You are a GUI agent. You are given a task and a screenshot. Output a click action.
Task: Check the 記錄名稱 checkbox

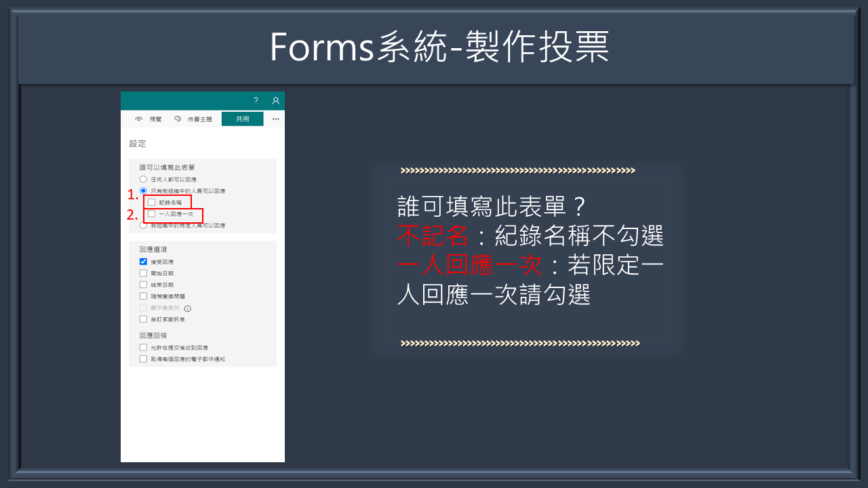coord(152,202)
